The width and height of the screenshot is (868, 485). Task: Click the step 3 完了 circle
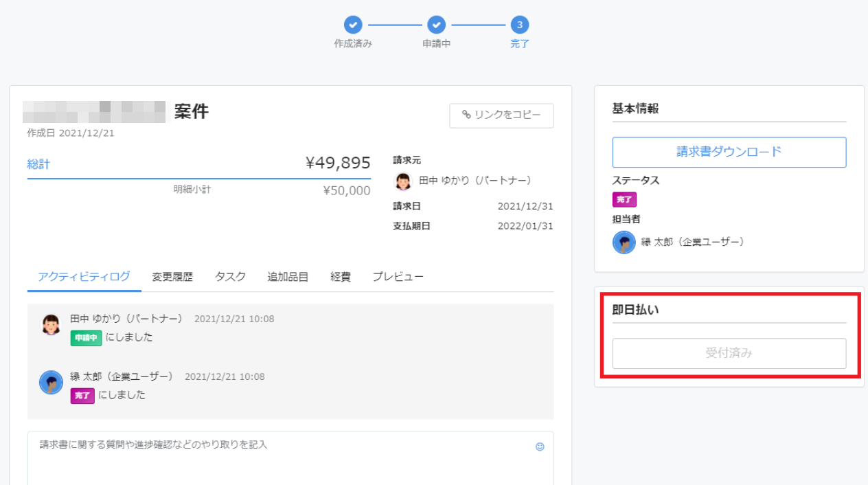click(520, 25)
